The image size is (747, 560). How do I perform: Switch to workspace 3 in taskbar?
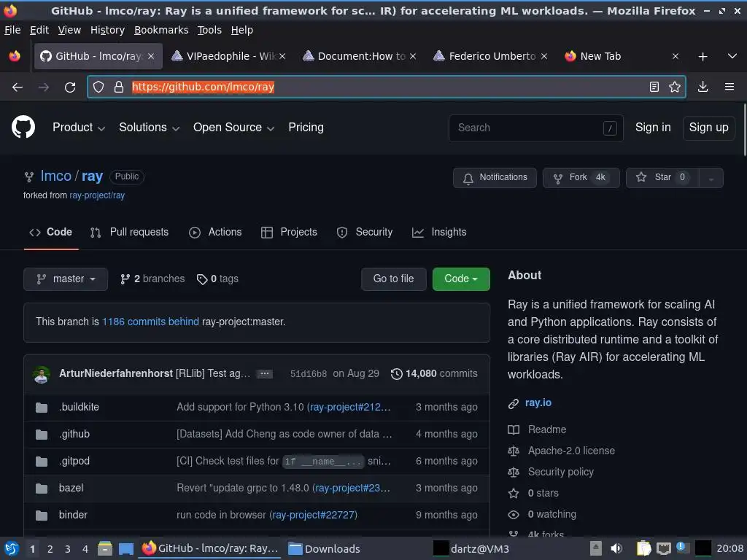coord(68,549)
